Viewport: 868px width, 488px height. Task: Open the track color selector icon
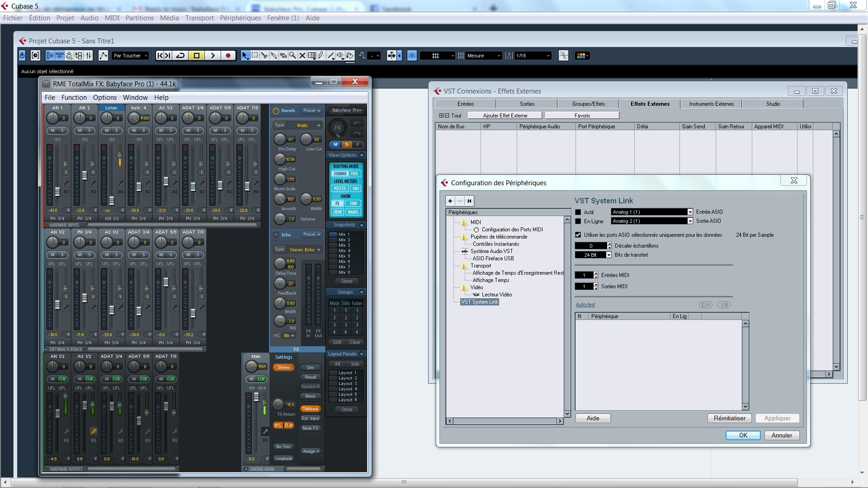coord(582,56)
